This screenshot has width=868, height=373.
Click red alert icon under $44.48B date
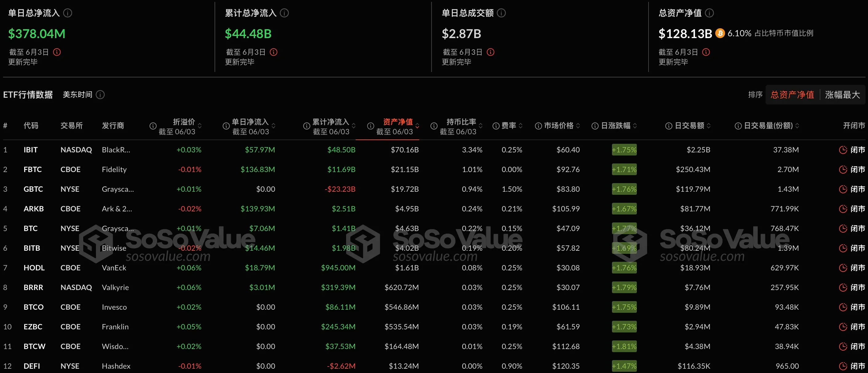274,52
